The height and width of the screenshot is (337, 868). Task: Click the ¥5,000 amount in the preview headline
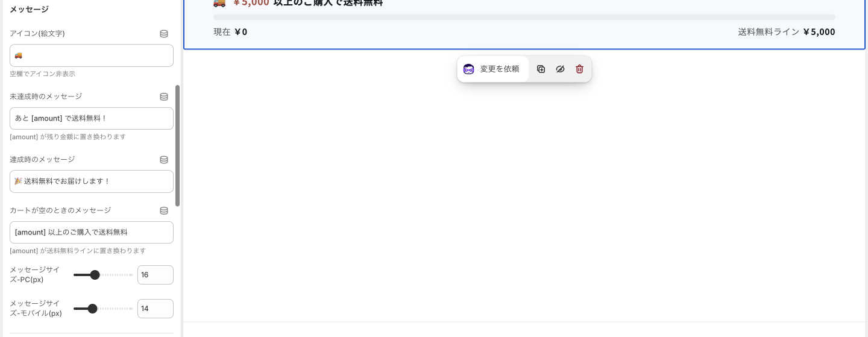(x=251, y=3)
